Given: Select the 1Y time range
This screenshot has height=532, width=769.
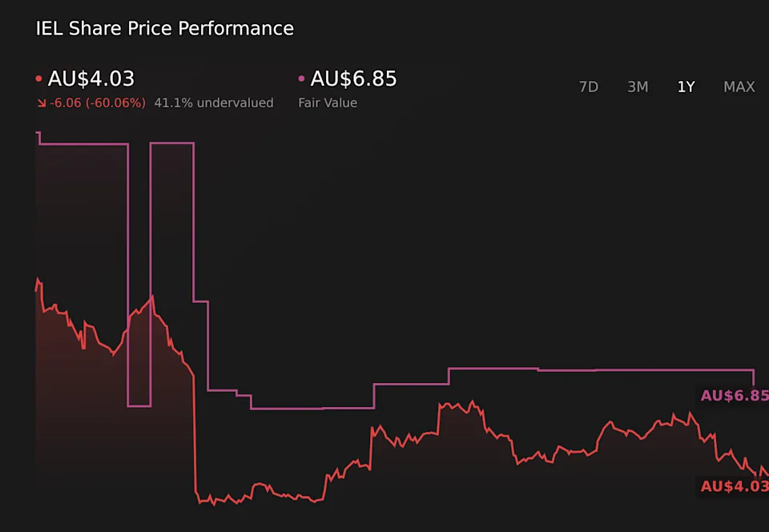Looking at the screenshot, I should click(686, 87).
